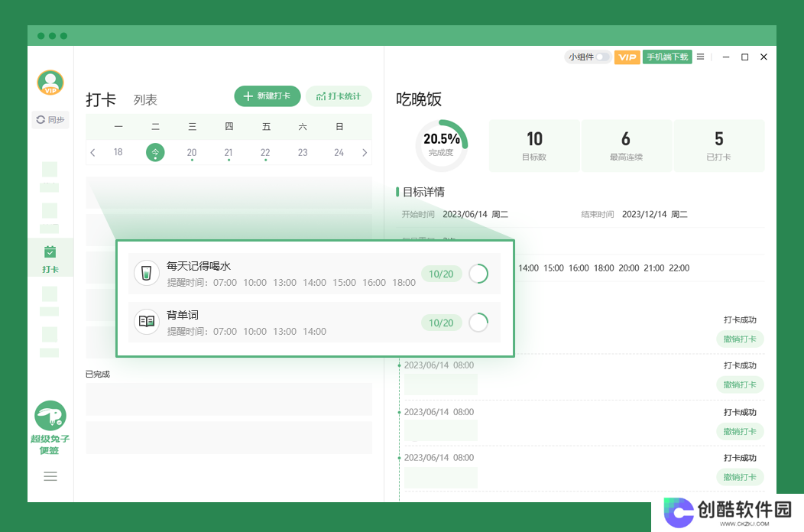Click the 手机端下载 button

[x=667, y=57]
